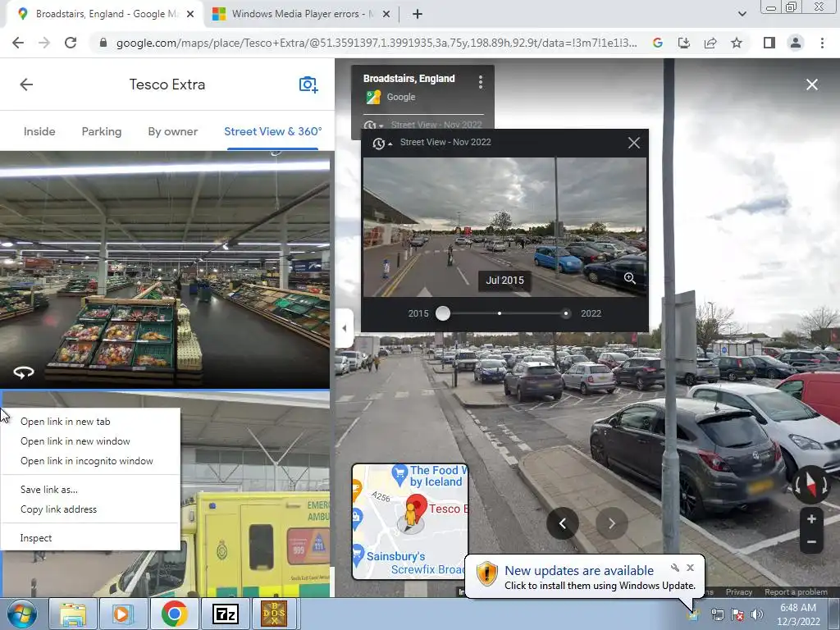
Task: Open the Chrome profile avatar
Action: click(x=796, y=43)
